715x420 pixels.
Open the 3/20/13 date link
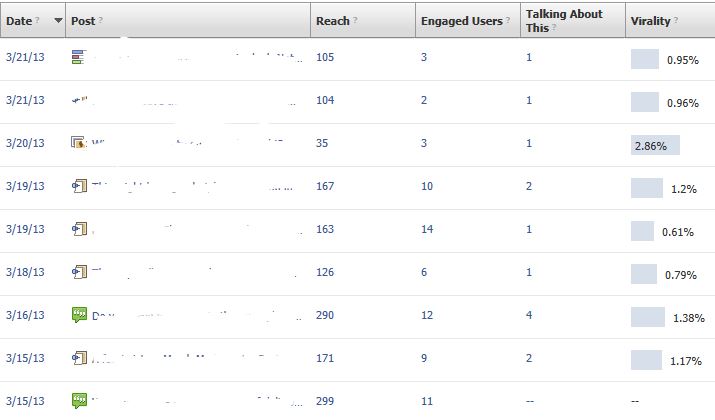[25, 144]
